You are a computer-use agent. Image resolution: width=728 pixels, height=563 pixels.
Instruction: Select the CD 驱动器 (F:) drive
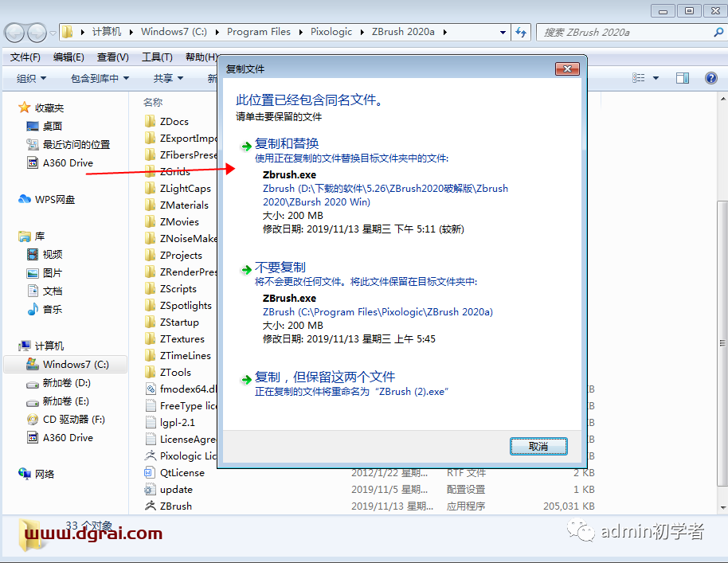(x=73, y=419)
